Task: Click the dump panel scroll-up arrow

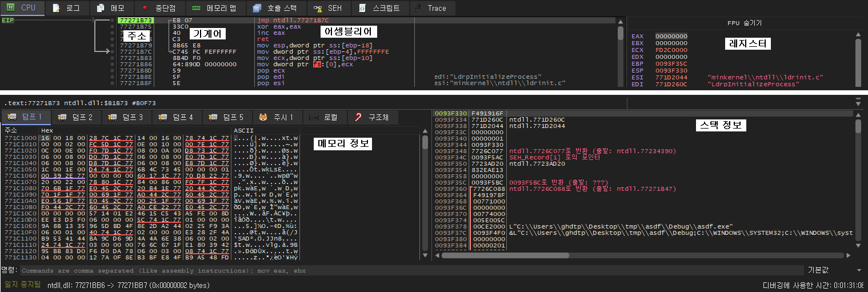Action: tap(424, 130)
